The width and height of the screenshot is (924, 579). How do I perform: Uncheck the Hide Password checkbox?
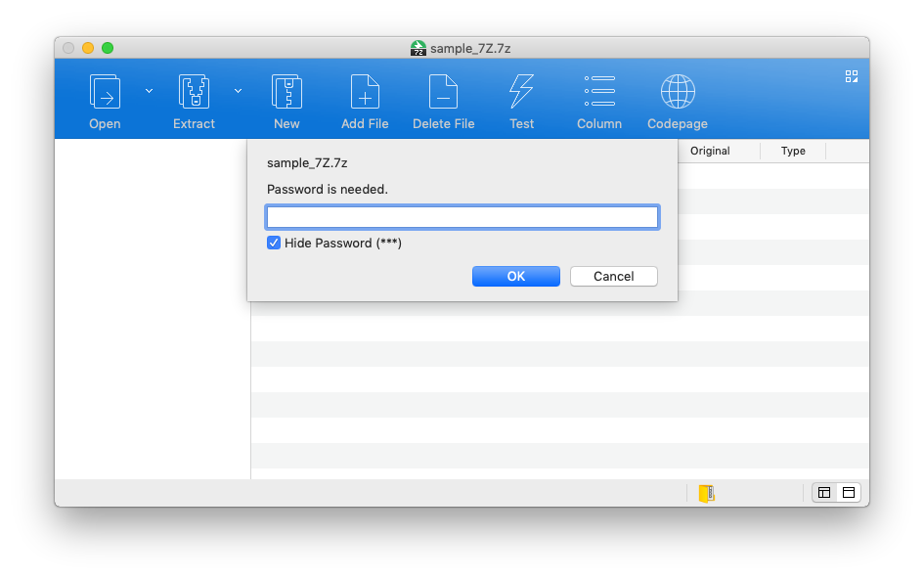click(x=274, y=243)
